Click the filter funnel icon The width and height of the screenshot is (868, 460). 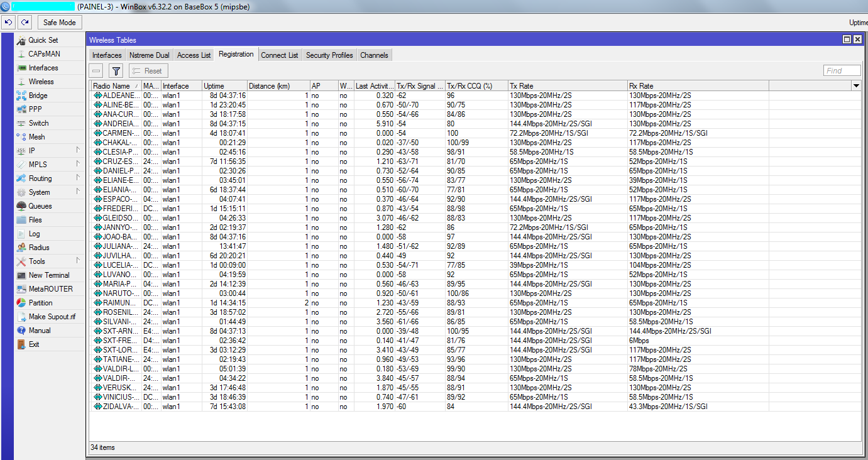pos(116,71)
